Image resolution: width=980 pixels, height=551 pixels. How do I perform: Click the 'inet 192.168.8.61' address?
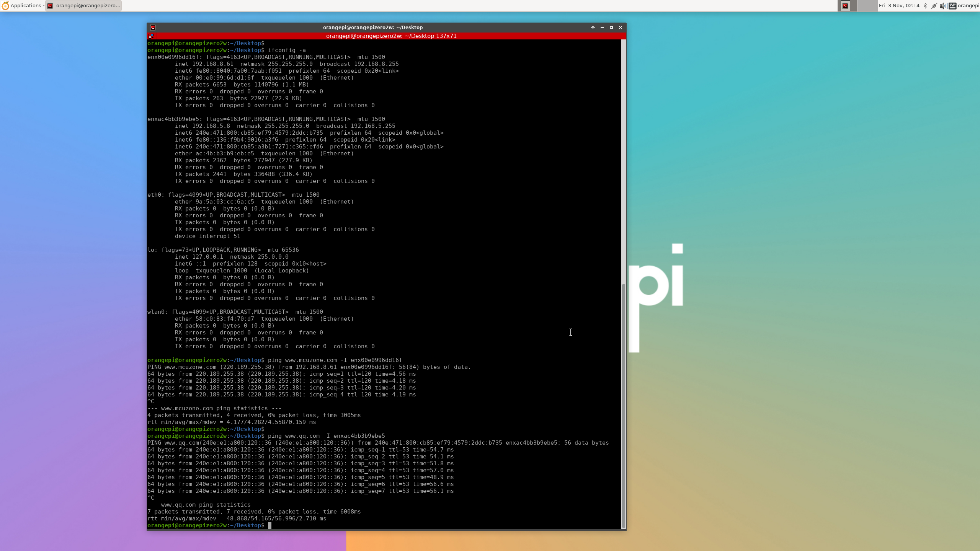(x=204, y=64)
